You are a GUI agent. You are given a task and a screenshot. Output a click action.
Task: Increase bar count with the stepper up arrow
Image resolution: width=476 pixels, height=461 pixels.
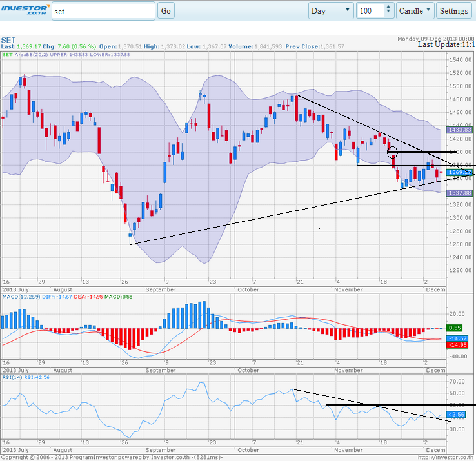388,7
